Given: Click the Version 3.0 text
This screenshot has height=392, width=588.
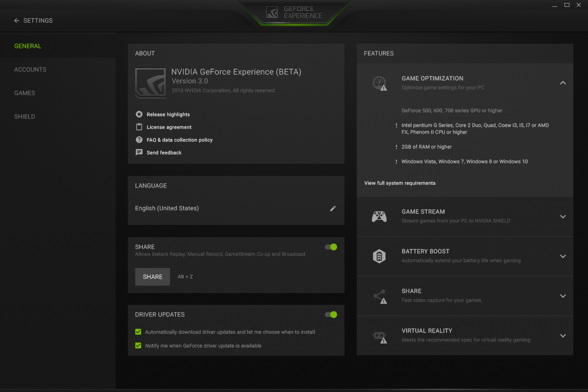Looking at the screenshot, I should pyautogui.click(x=190, y=81).
